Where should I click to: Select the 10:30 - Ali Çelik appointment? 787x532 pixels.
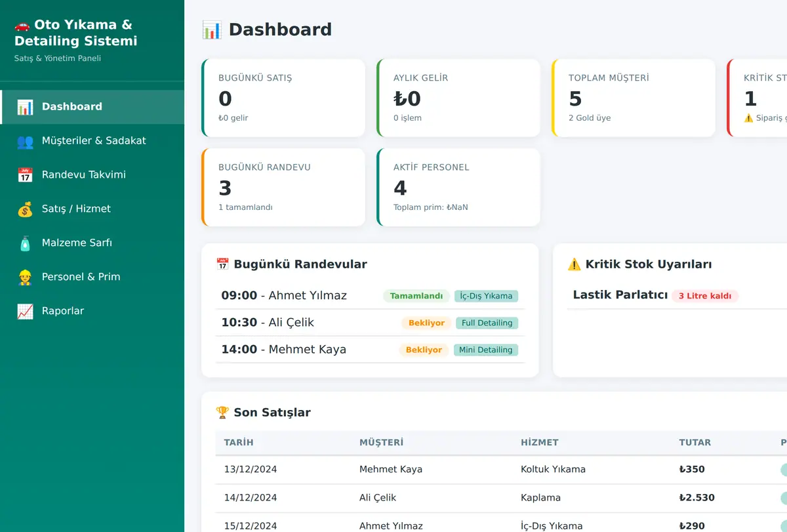coord(371,323)
